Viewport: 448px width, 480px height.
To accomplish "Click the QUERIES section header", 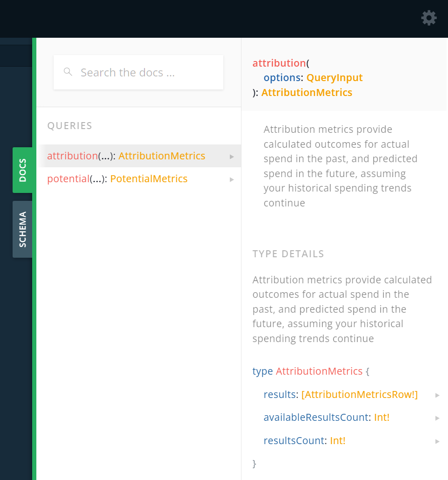I will tap(69, 126).
